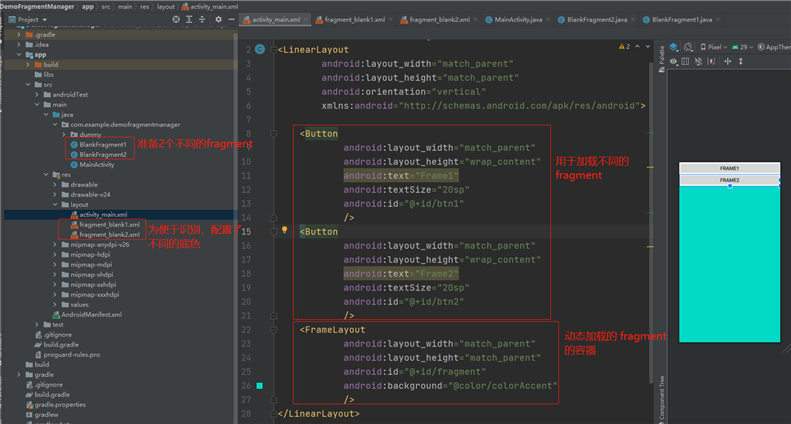
Task: Expand the build folder under app
Action: click(28, 65)
